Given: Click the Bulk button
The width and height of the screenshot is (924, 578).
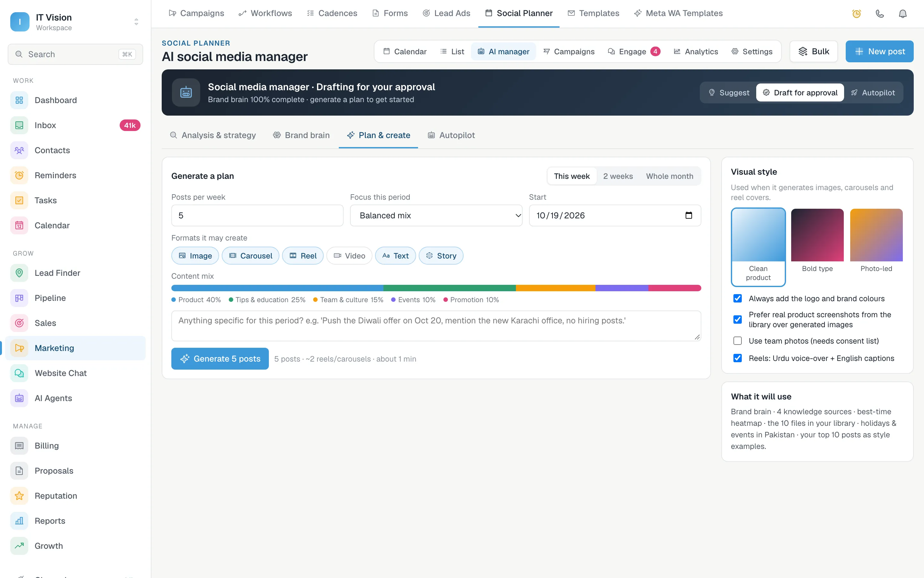Looking at the screenshot, I should 814,51.
